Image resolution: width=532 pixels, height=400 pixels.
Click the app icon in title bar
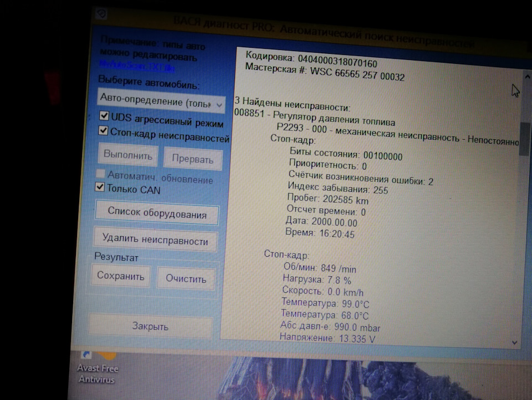click(101, 14)
